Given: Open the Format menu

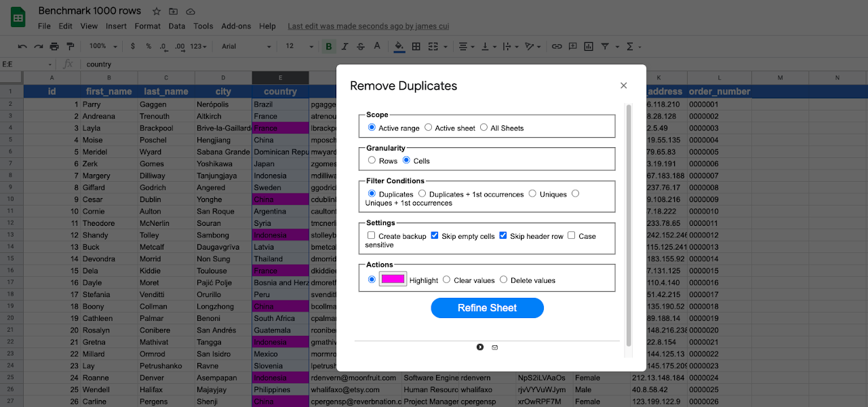Looking at the screenshot, I should pos(148,26).
